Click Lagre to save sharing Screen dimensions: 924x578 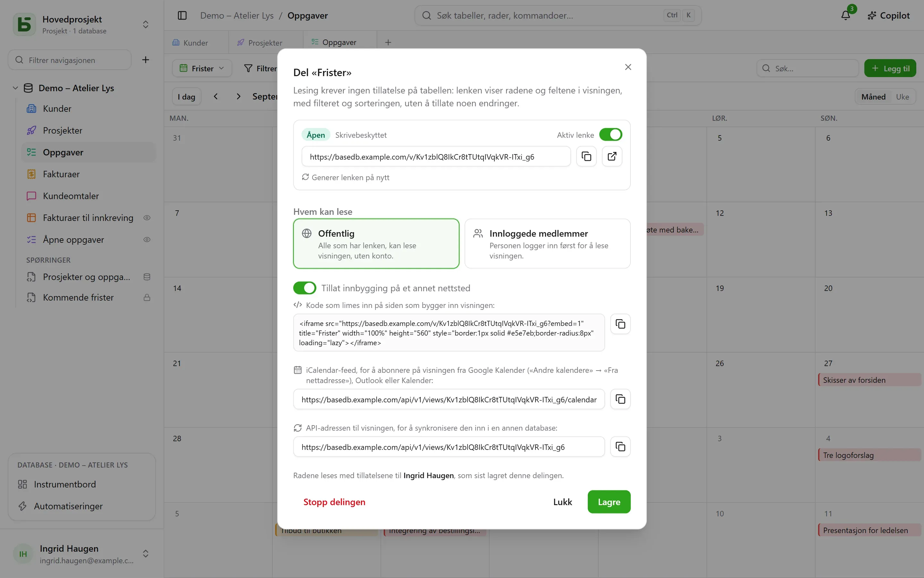coord(609,502)
